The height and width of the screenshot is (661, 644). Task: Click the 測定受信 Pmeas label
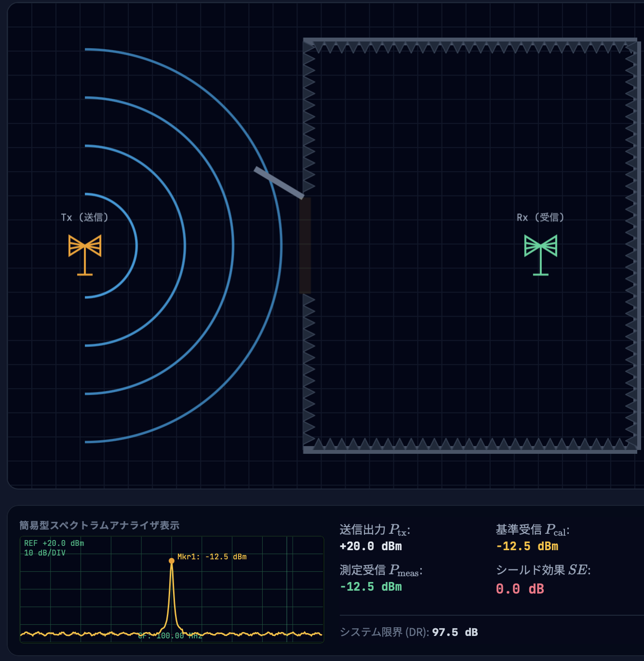pyautogui.click(x=381, y=570)
